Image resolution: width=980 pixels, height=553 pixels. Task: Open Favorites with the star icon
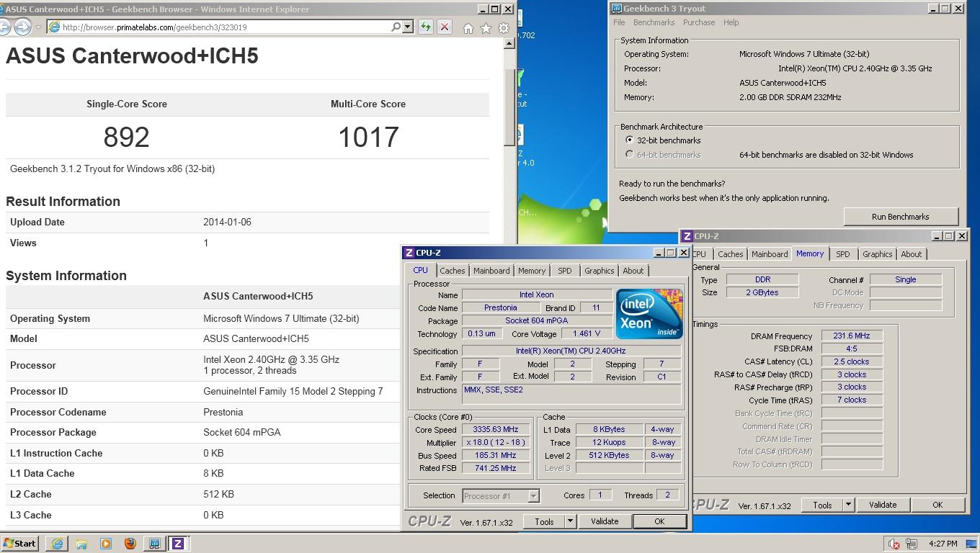pos(486,28)
